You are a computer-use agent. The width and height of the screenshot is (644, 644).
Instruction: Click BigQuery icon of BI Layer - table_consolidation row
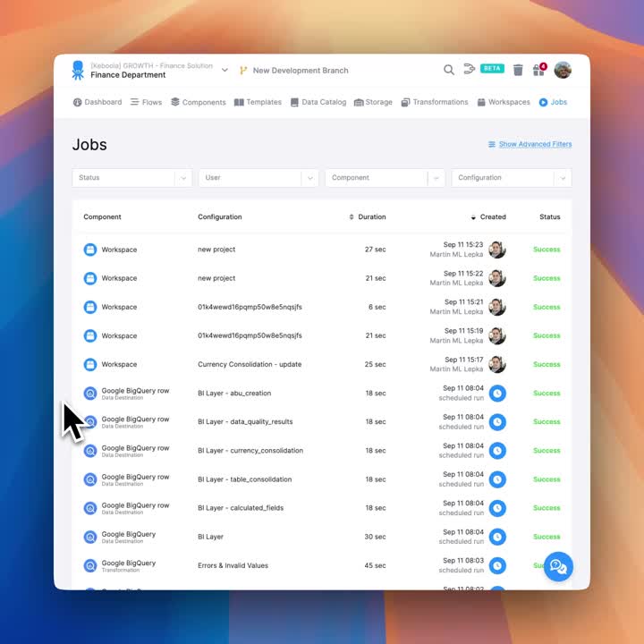[90, 479]
